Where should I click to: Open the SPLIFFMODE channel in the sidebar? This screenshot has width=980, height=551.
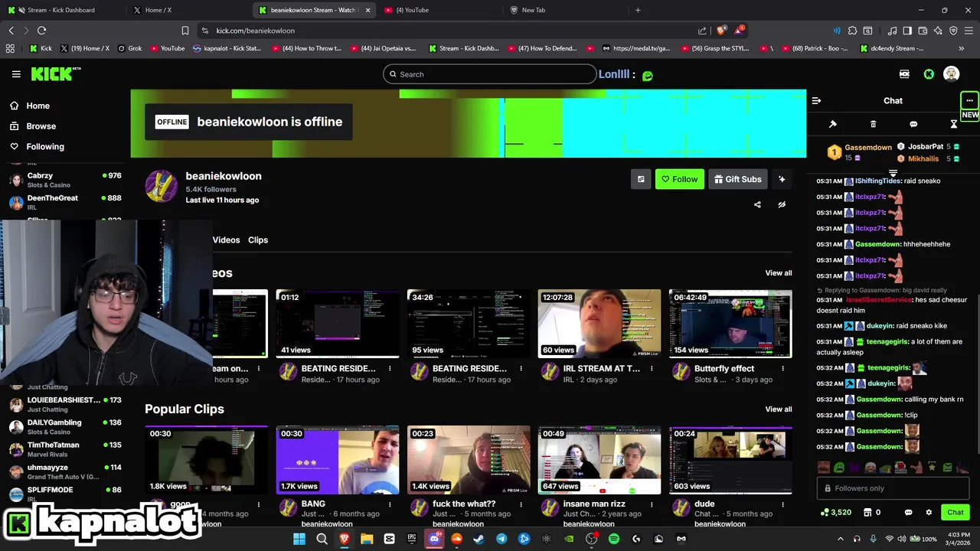(x=65, y=494)
